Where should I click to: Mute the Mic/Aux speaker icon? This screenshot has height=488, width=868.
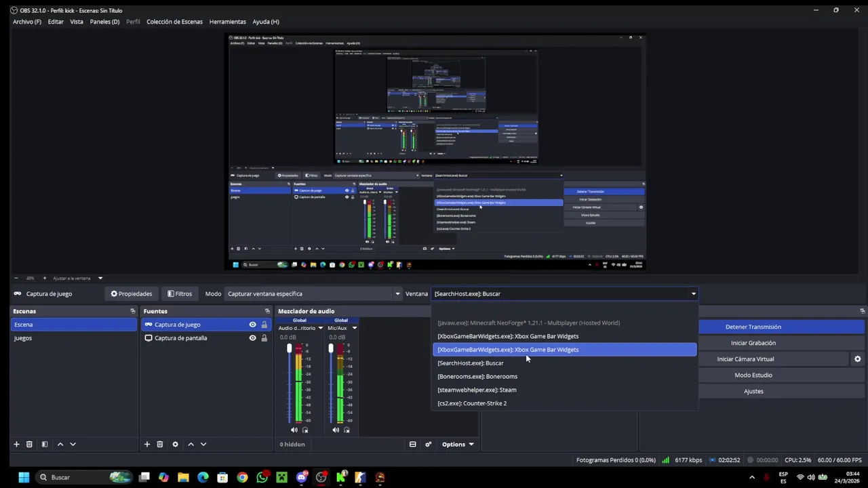(x=336, y=430)
